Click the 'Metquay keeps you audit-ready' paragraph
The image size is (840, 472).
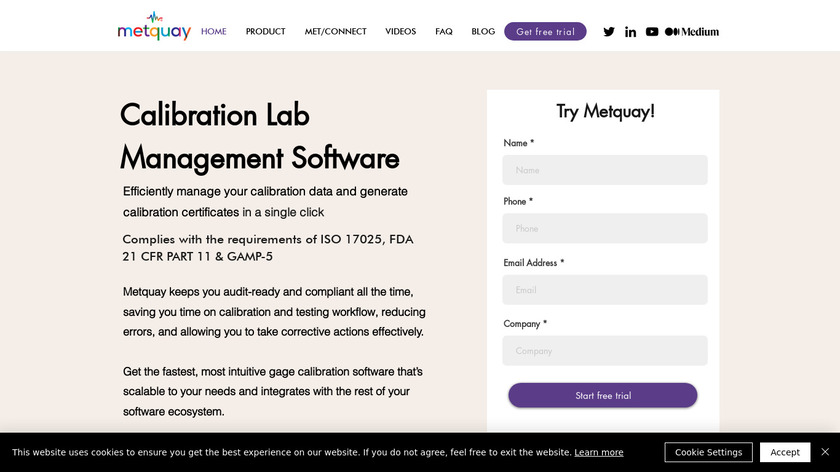(274, 312)
